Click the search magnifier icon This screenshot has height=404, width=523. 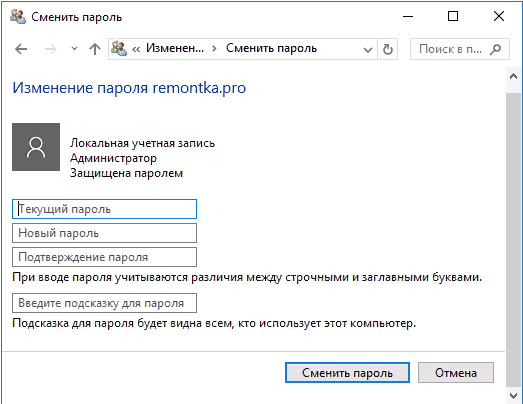click(496, 49)
